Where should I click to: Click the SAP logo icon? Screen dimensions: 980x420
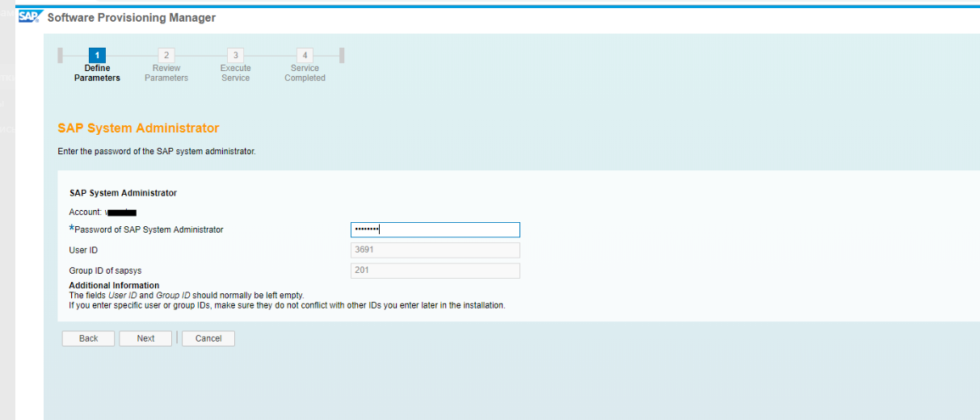(x=29, y=17)
